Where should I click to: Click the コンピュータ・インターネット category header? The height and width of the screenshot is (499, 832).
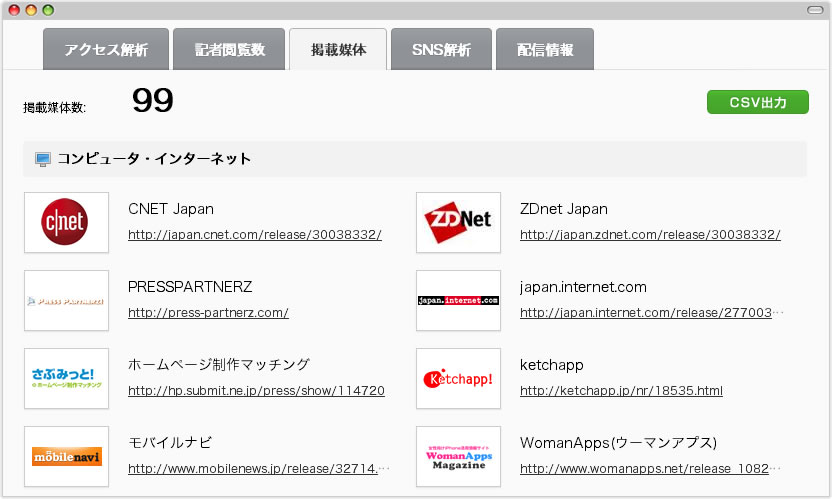click(x=154, y=159)
